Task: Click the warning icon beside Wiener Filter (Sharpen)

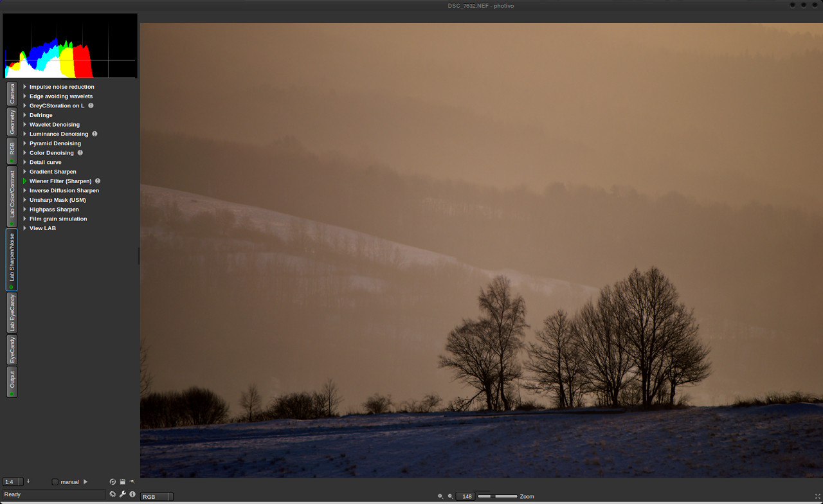Action: tap(98, 181)
